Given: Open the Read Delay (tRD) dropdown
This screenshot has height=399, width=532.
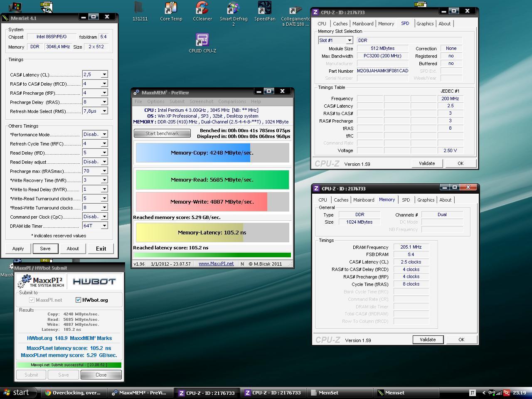Looking at the screenshot, I should [104, 153].
